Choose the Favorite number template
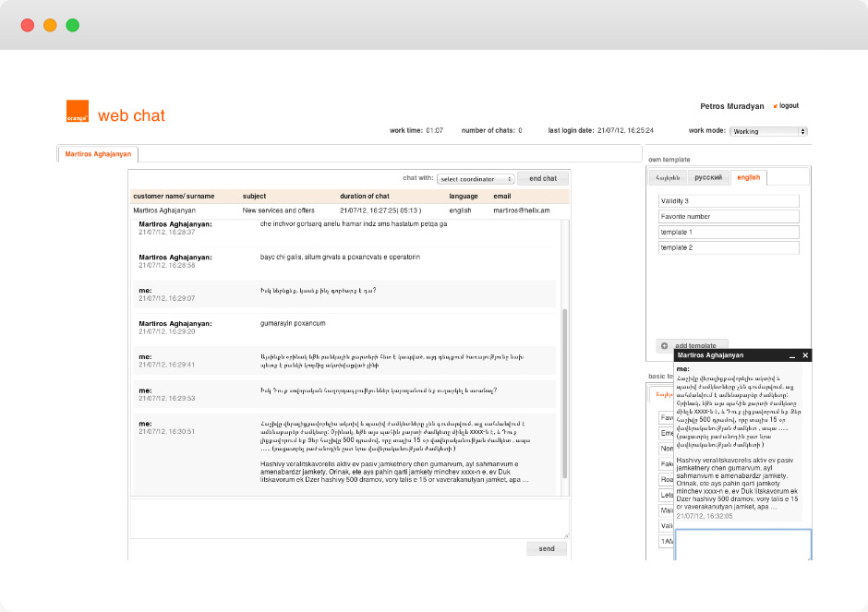Viewport: 868px width, 612px height. pos(729,216)
